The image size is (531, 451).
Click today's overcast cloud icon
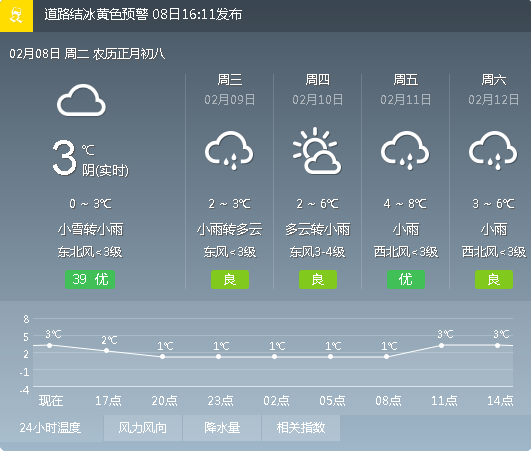(x=81, y=100)
